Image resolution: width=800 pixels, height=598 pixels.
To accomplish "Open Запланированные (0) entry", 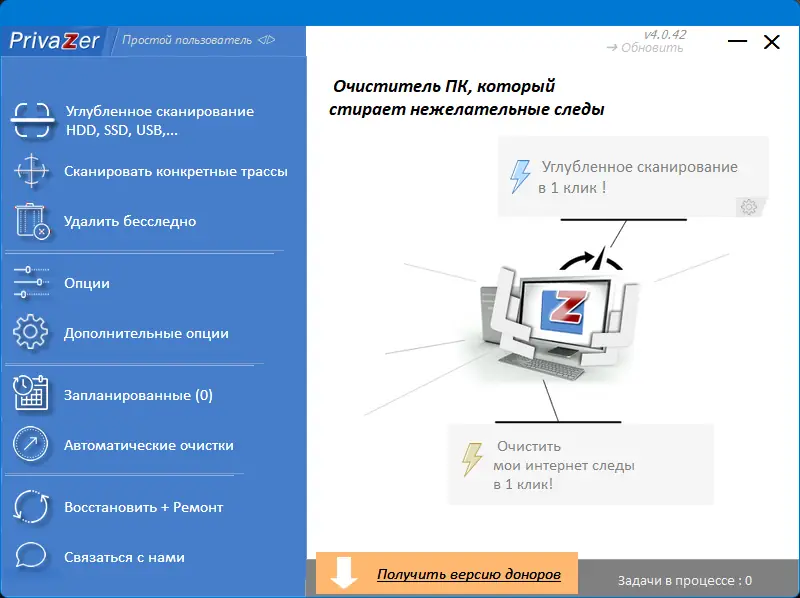I will [x=138, y=395].
